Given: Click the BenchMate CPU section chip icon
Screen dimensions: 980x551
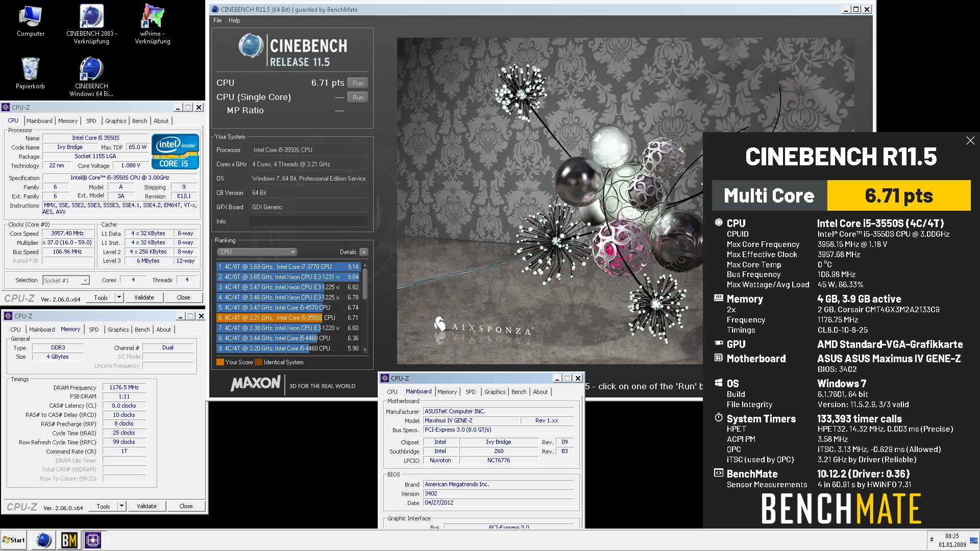Looking at the screenshot, I should (x=719, y=222).
